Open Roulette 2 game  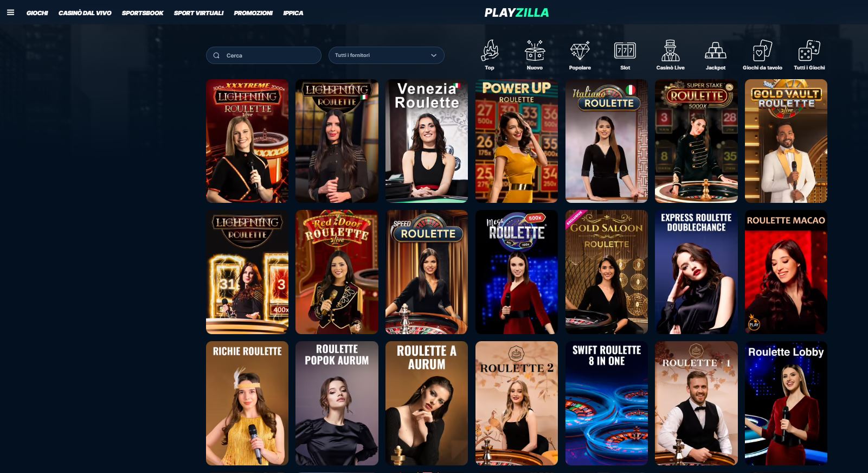pos(517,403)
